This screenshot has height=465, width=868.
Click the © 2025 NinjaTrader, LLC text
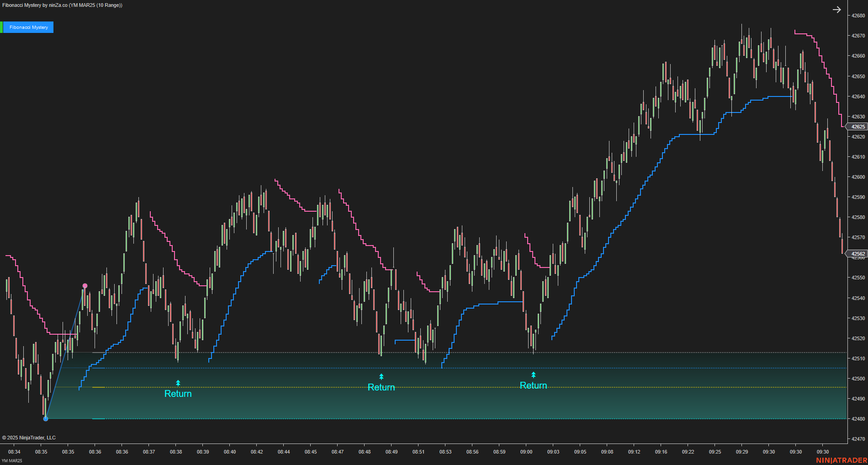pos(30,438)
